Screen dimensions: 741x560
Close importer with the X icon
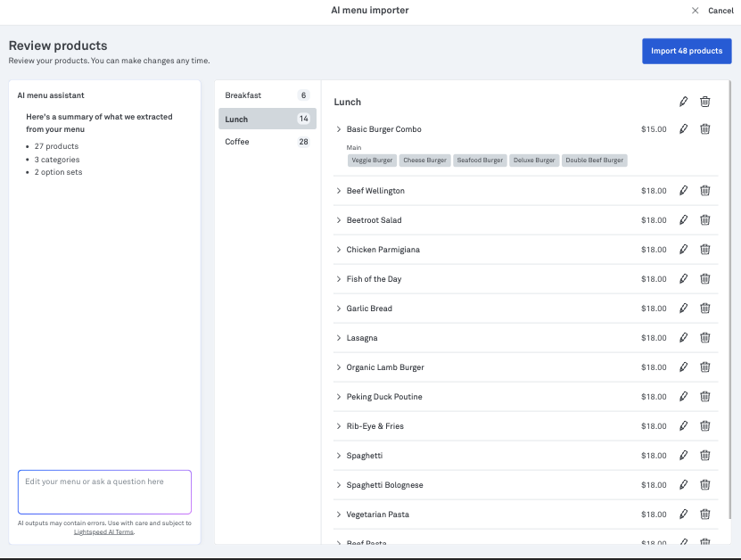pyautogui.click(x=695, y=11)
